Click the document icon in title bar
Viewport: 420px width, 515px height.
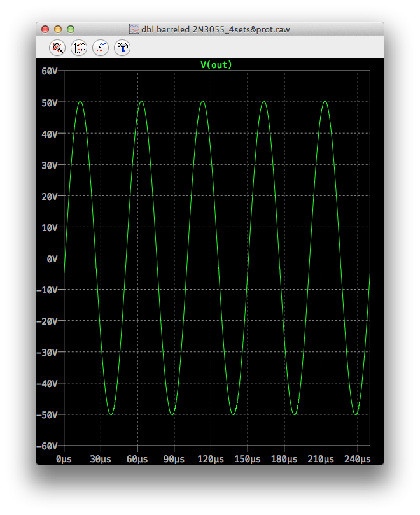coord(134,29)
